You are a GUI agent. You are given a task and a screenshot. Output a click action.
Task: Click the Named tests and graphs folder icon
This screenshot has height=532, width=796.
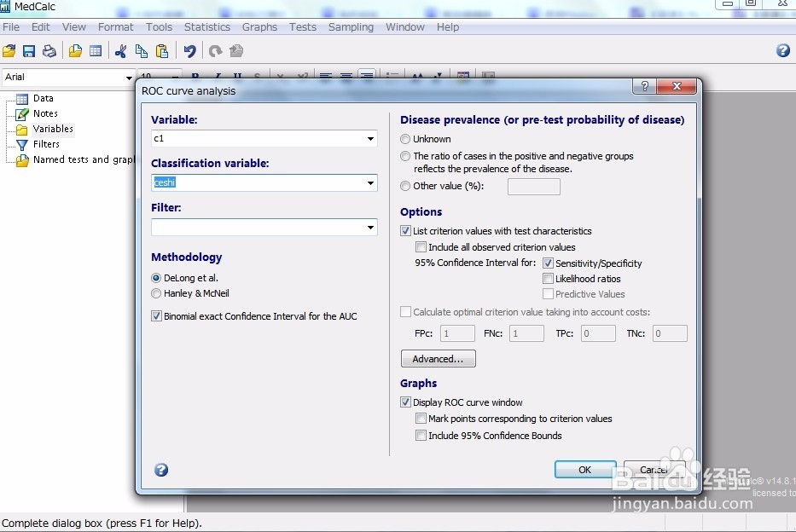point(22,161)
